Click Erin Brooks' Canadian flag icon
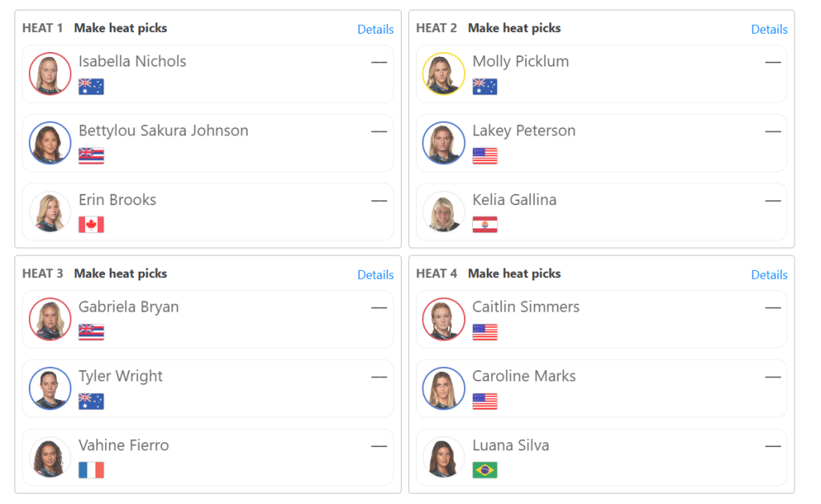821x504 pixels. pyautogui.click(x=91, y=224)
